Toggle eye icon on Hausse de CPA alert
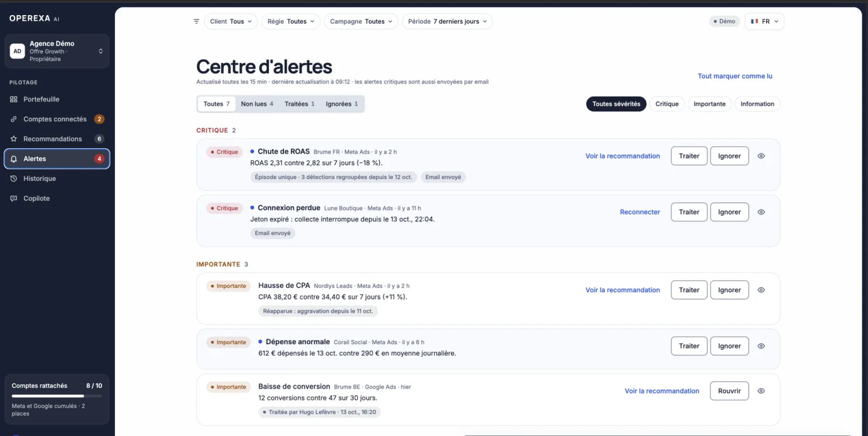The width and height of the screenshot is (868, 436). [761, 290]
